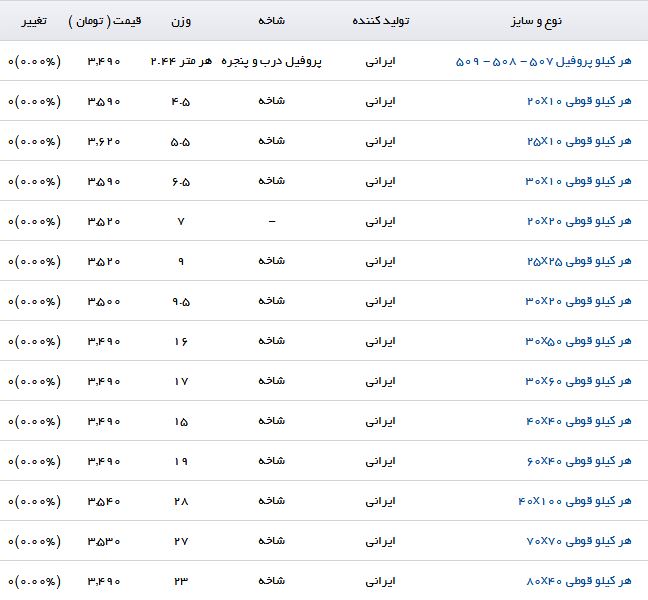The height and width of the screenshot is (600, 648).
Task: Select the weight 4.5 in the 20X10 row
Action: point(181,102)
